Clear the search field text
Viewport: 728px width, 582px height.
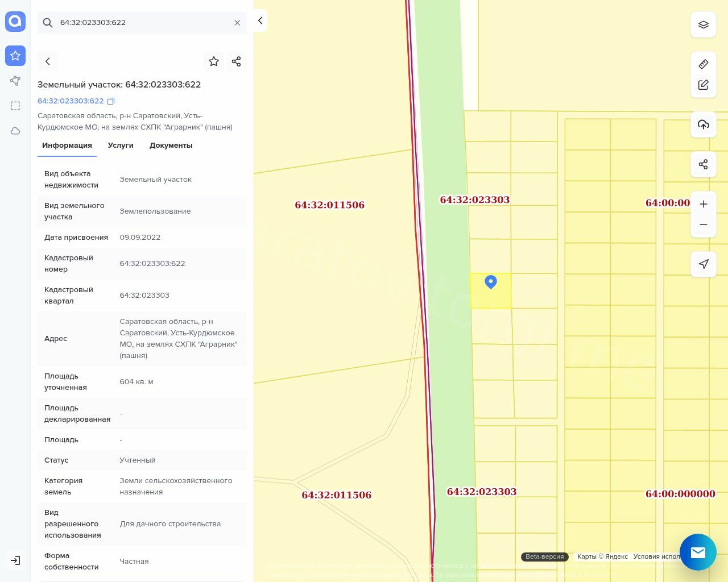tap(237, 23)
